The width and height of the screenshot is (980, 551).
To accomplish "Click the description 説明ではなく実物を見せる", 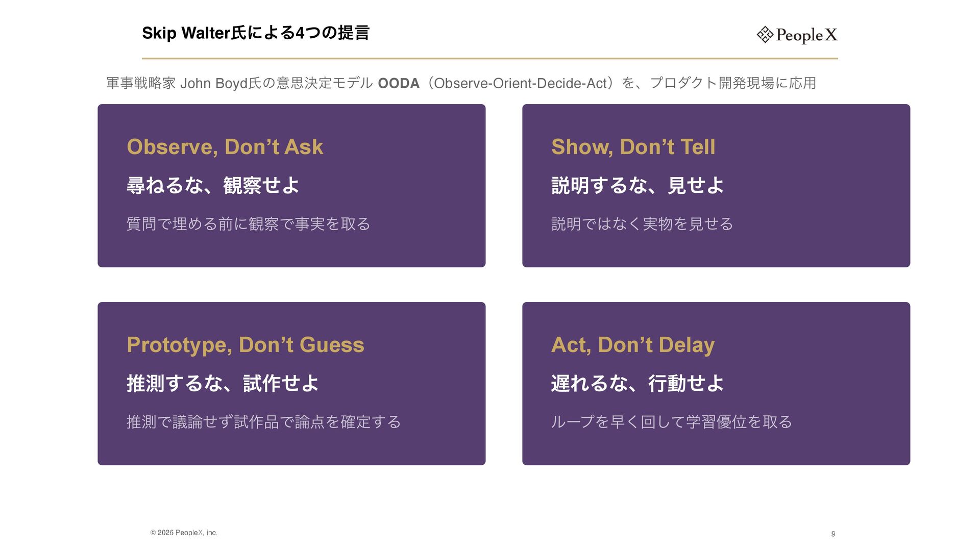I will click(x=642, y=224).
